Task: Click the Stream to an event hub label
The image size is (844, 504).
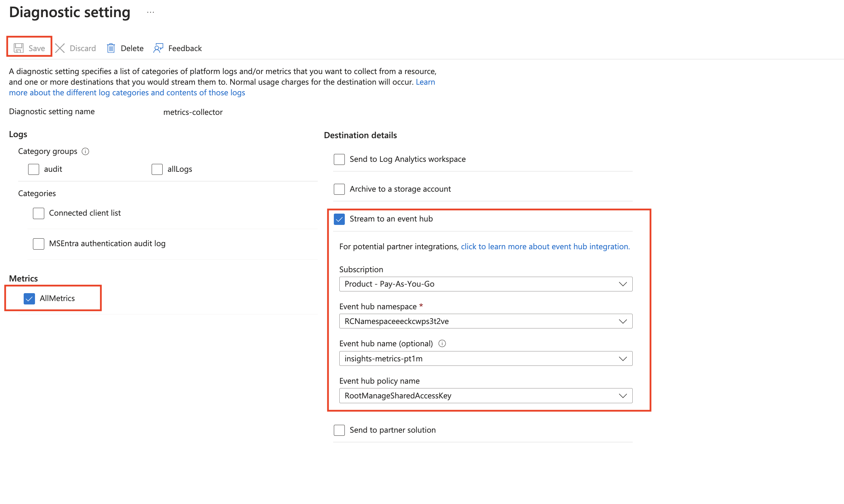Action: [x=391, y=219]
